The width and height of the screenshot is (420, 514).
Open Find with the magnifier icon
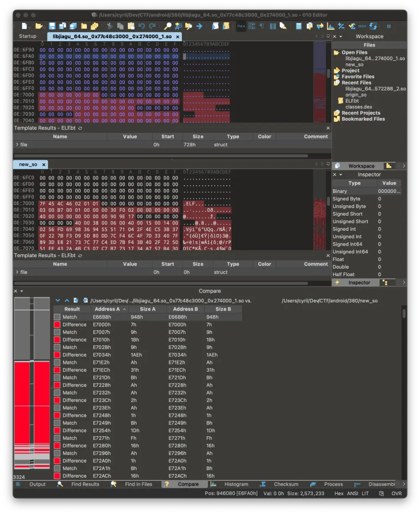pos(168,26)
